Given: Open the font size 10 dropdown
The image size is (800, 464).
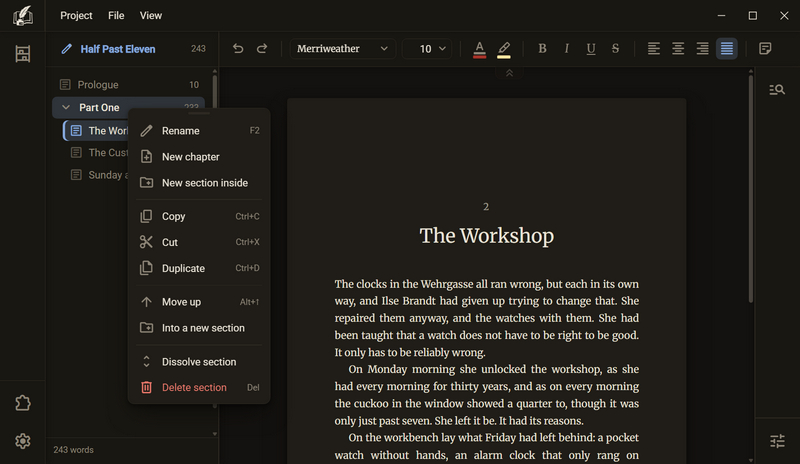Looking at the screenshot, I should [x=427, y=48].
